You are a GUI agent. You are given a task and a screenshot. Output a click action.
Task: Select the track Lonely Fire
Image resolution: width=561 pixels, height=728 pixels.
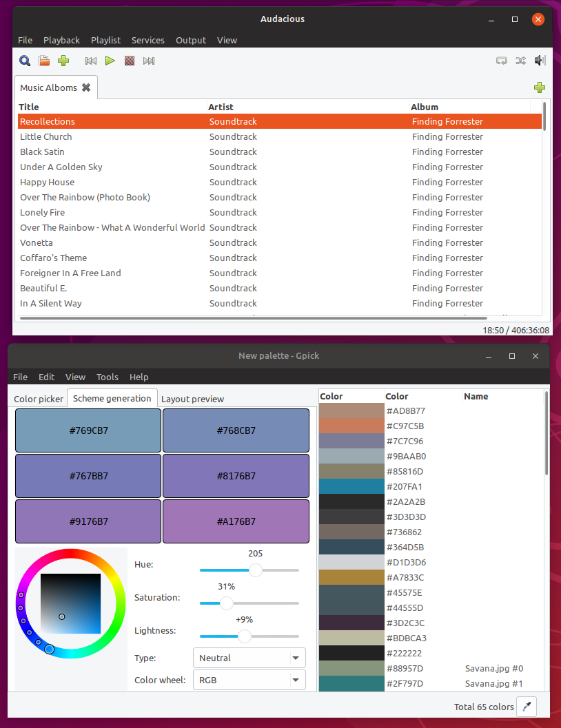[280, 212]
